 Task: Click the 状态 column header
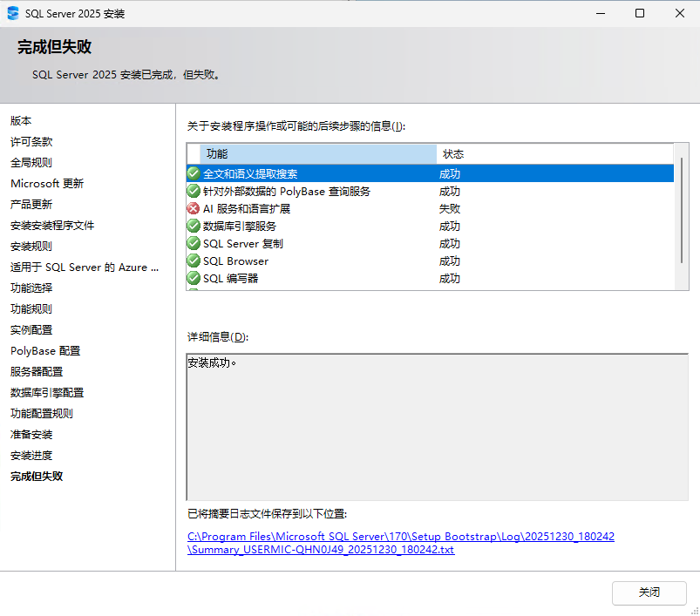pos(555,154)
